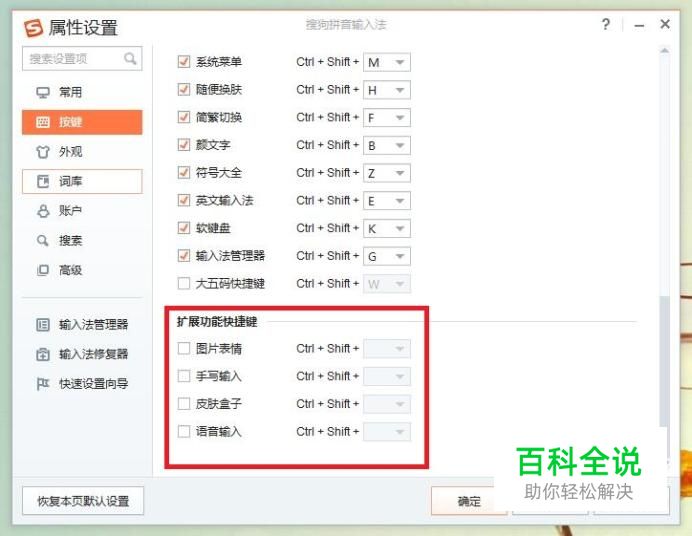Toggle the 软键盘 checkbox
Image resolution: width=692 pixels, height=536 pixels.
(x=184, y=228)
